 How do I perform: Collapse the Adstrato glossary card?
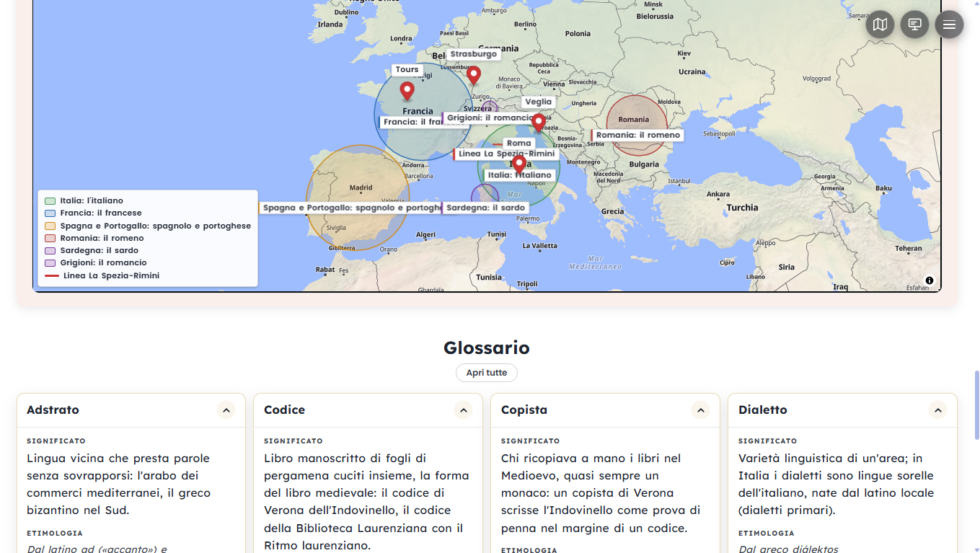[226, 410]
